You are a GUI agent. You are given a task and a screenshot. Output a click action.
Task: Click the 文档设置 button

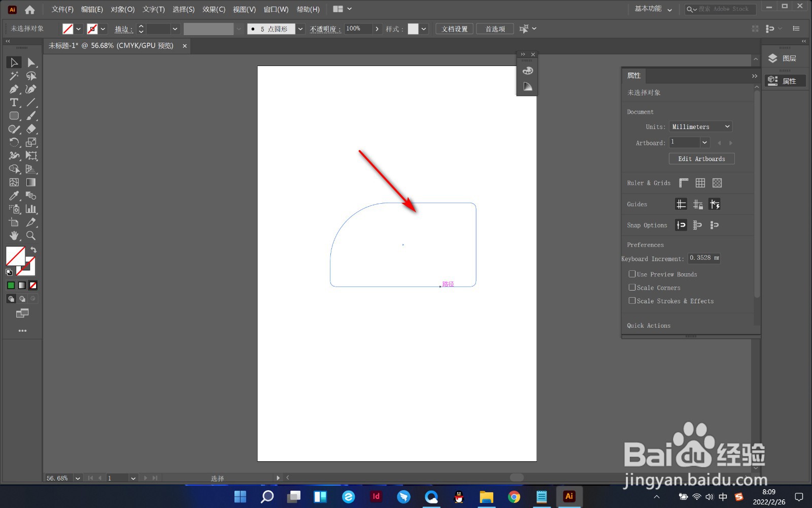(x=455, y=29)
